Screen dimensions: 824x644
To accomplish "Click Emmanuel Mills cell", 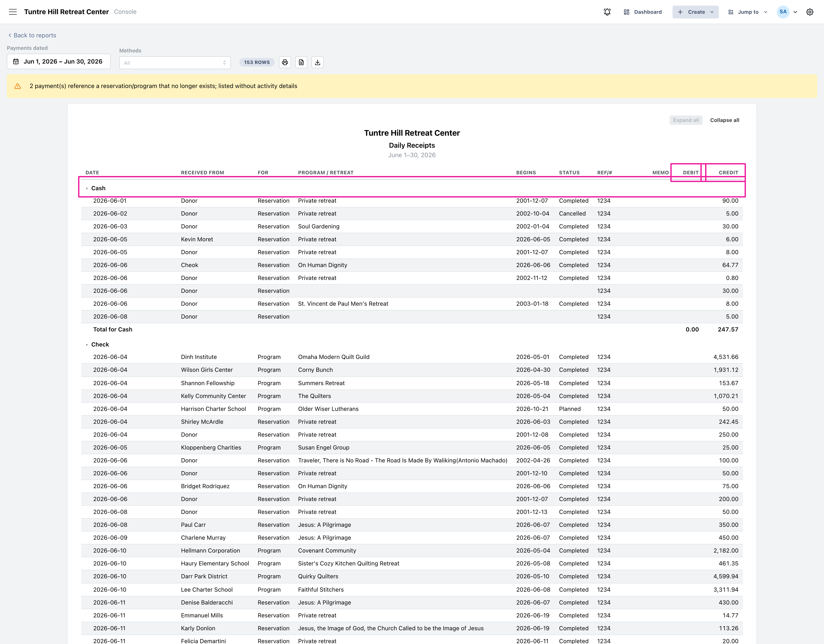I will click(202, 615).
